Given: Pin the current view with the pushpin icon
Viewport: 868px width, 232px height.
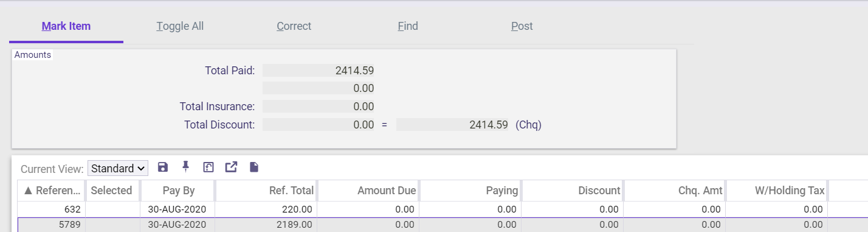Looking at the screenshot, I should (185, 167).
